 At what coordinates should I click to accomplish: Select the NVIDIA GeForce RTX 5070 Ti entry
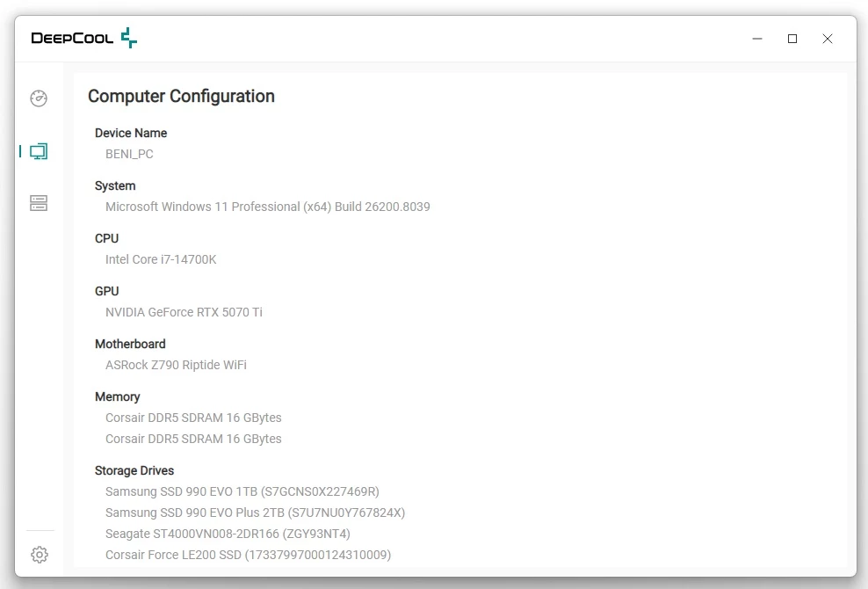point(184,312)
